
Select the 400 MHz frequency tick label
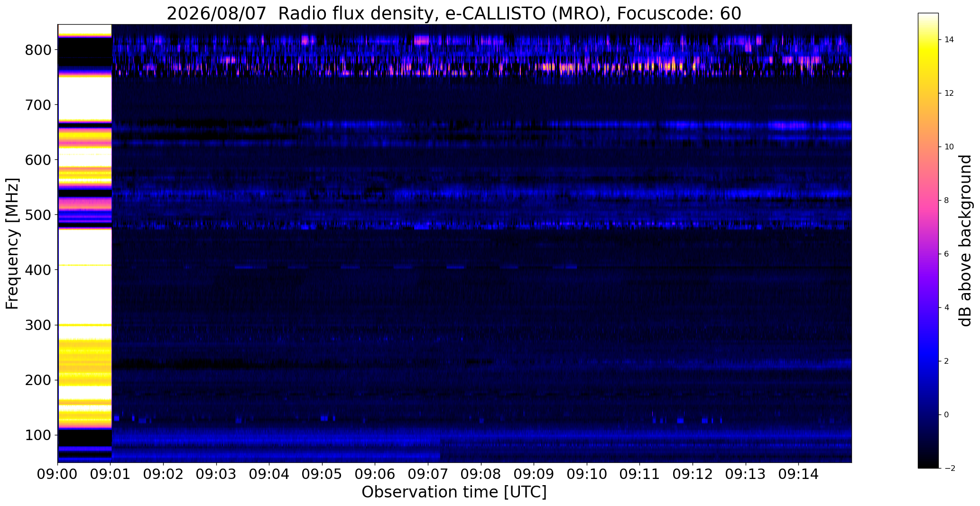coord(38,270)
